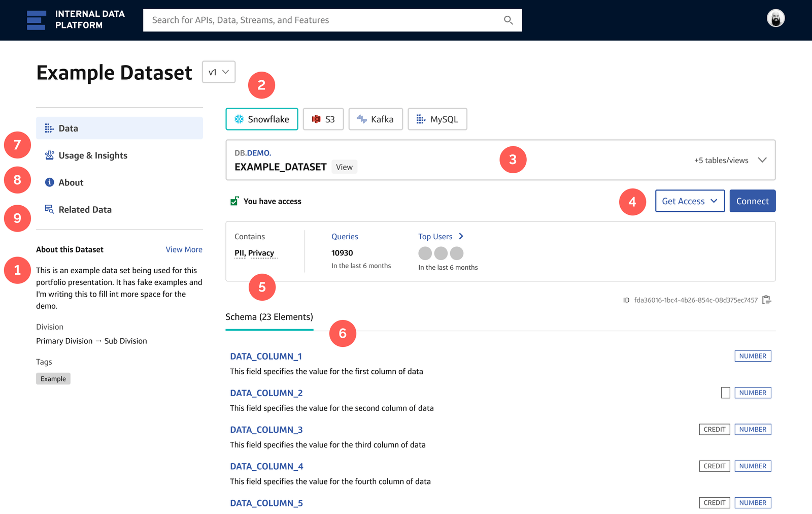
Task: Click the EXAMPLE_DATASET table name
Action: coord(281,167)
